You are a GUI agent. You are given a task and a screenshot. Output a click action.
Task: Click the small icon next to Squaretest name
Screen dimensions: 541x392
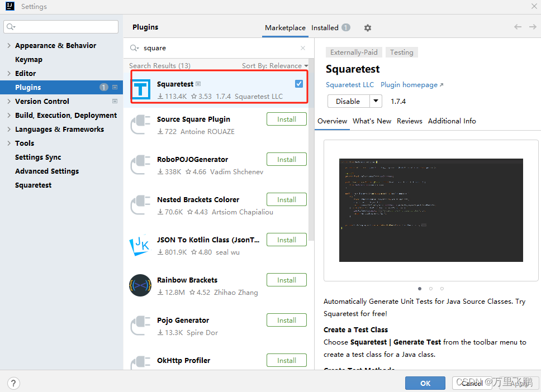click(x=198, y=84)
